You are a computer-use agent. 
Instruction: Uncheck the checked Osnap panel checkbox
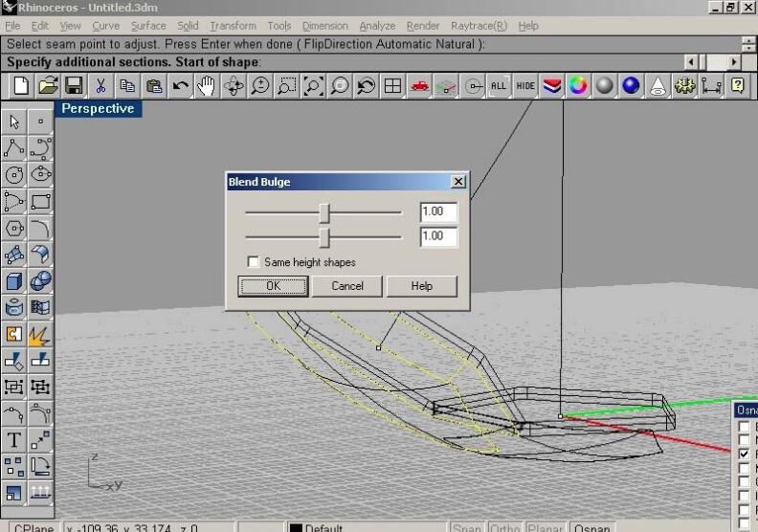pos(745,454)
